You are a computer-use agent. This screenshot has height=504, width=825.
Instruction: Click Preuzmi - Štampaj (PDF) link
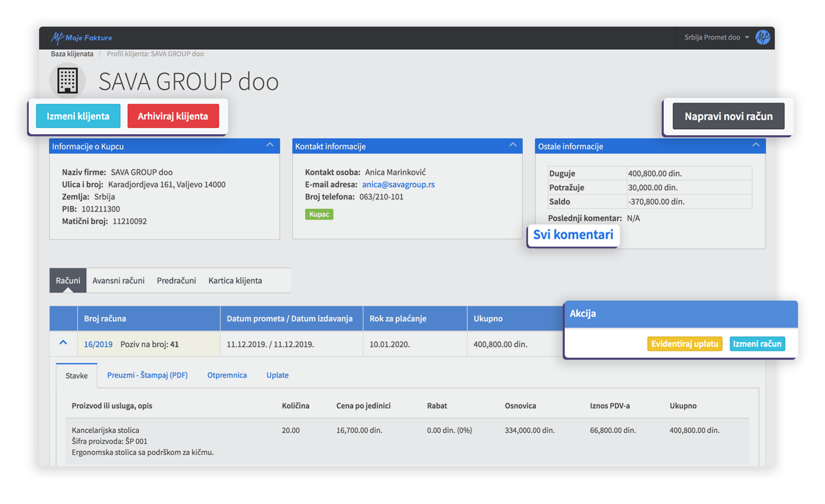point(147,375)
